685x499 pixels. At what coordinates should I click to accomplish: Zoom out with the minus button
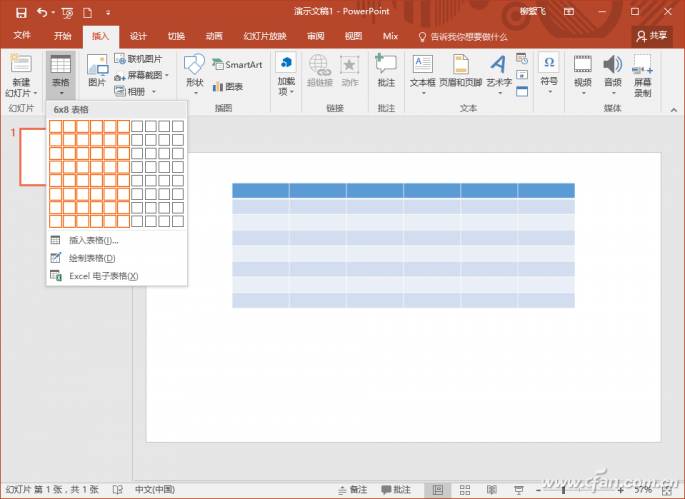pyautogui.click(x=539, y=490)
